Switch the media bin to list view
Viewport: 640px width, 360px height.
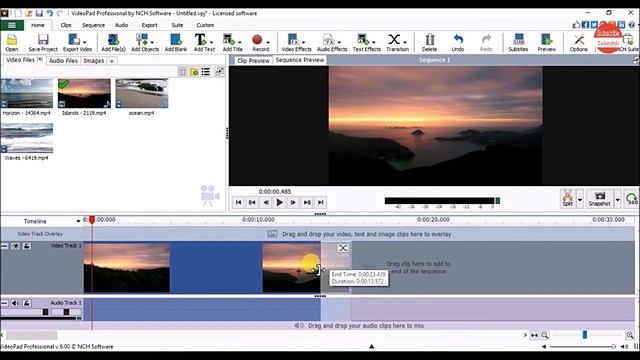coord(206,72)
